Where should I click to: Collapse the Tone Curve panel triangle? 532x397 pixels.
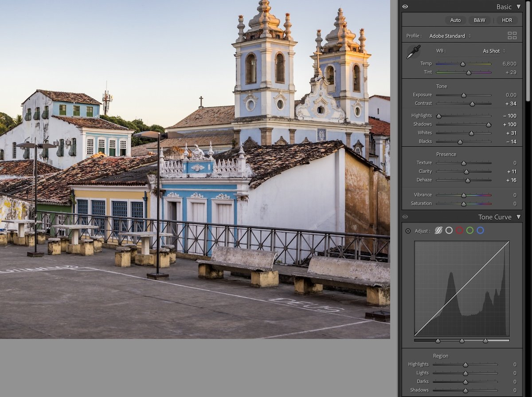518,217
